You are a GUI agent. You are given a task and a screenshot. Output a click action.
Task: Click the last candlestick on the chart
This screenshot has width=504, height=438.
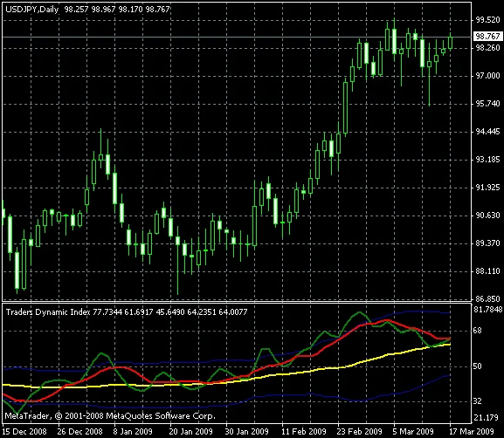(x=451, y=43)
